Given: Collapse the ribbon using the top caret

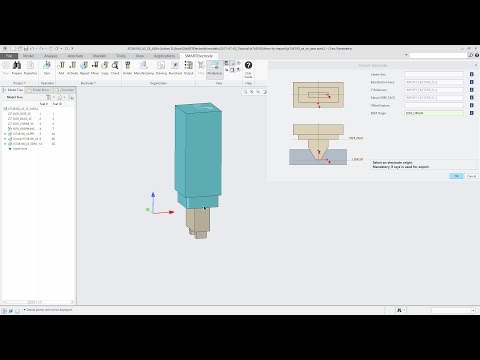Looking at the screenshot, I should pos(406,55).
